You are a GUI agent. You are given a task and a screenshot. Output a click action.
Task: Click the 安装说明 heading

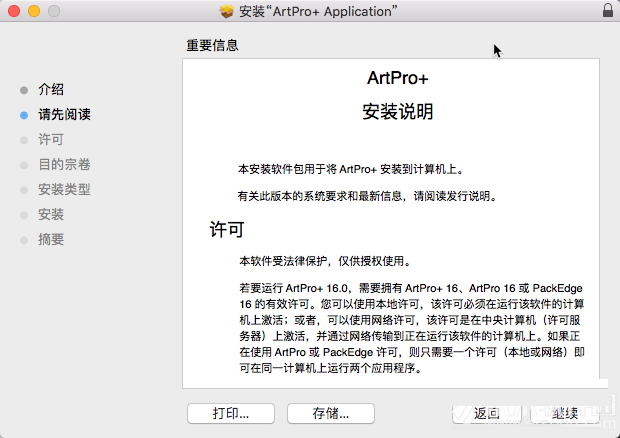[x=397, y=111]
